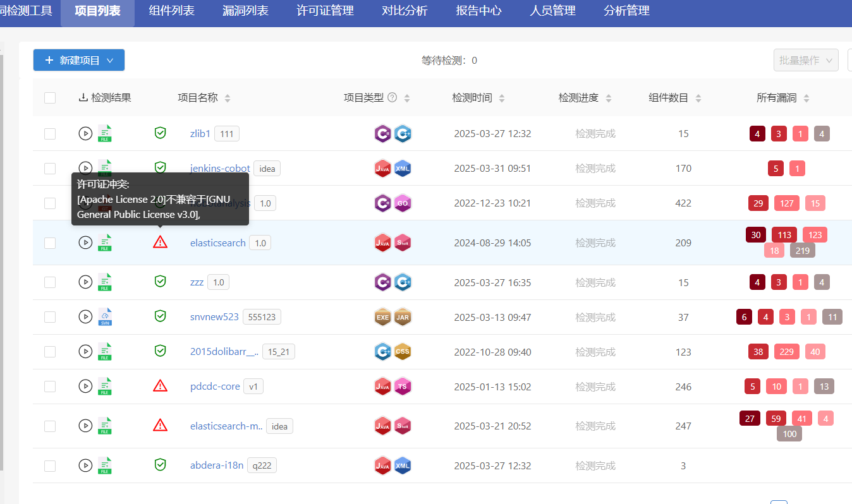
Task: Open the zlib1 project link
Action: pyautogui.click(x=200, y=133)
